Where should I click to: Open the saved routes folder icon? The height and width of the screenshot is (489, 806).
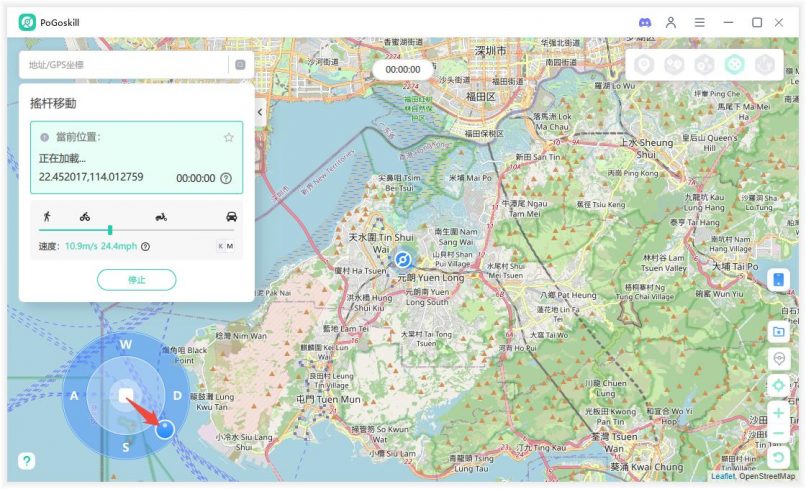(779, 331)
